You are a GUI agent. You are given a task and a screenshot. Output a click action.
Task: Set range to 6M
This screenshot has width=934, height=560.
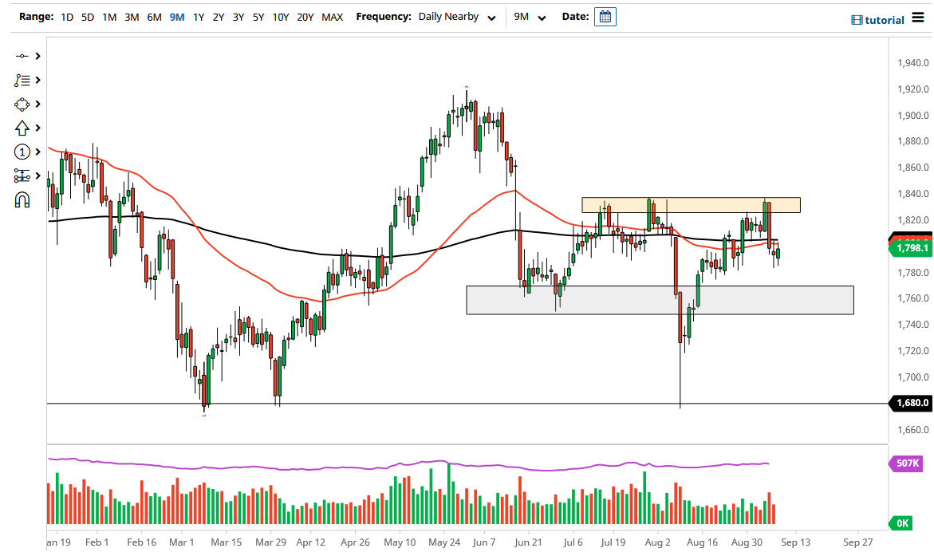point(154,17)
